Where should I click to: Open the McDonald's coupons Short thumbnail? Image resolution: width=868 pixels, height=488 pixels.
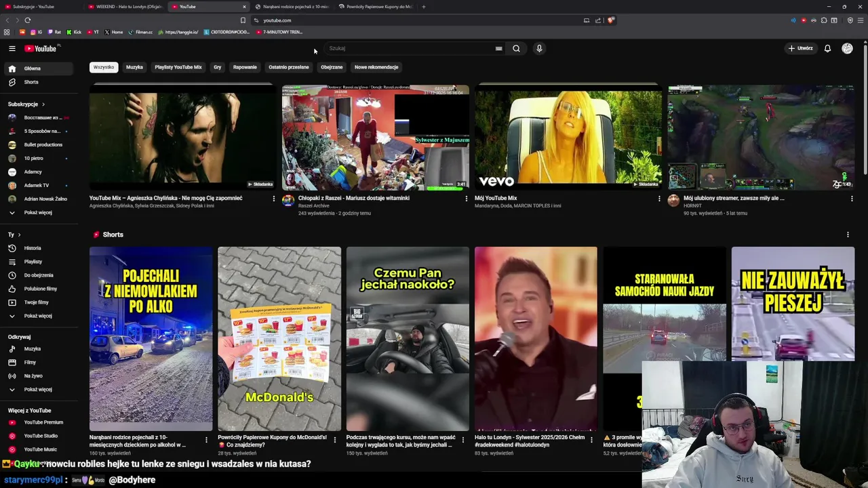click(x=279, y=339)
